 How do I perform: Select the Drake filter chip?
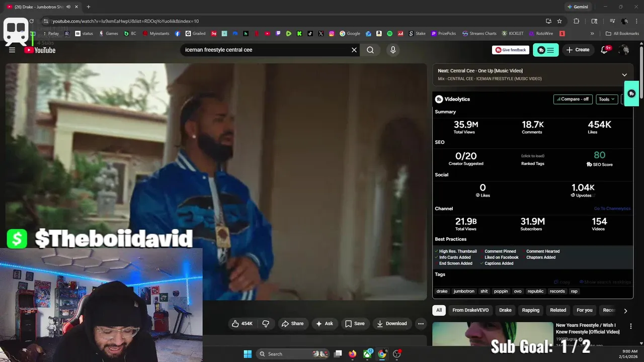point(505,310)
